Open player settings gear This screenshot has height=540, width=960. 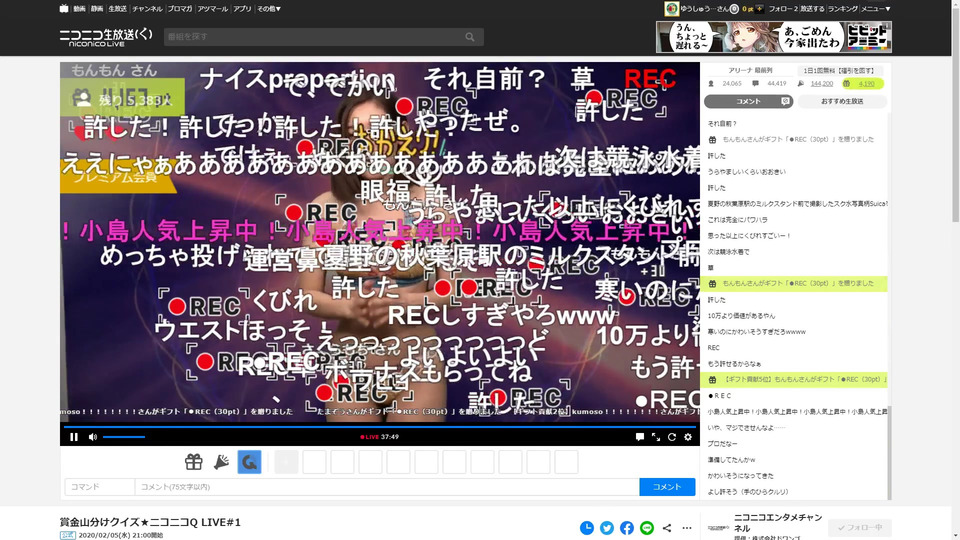(688, 437)
